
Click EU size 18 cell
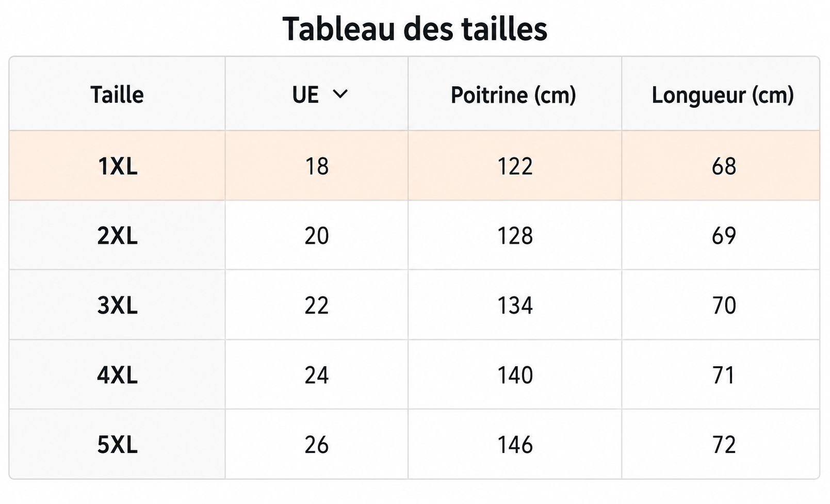[x=317, y=166]
